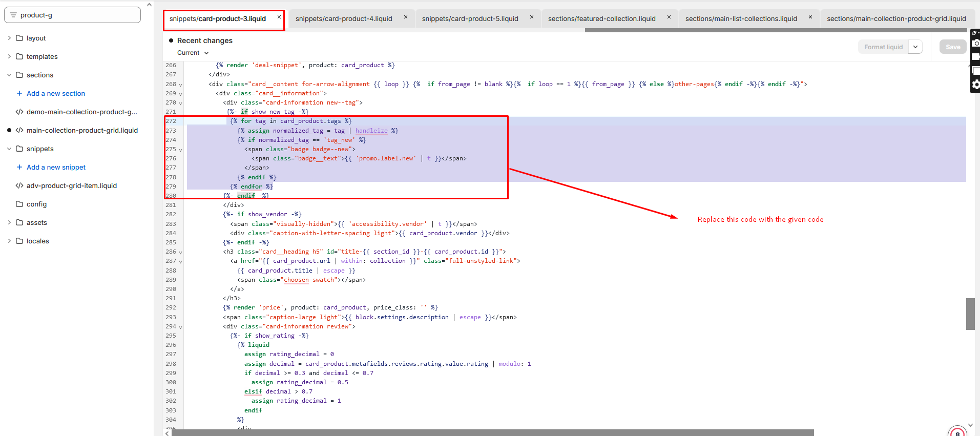This screenshot has height=436, width=980.
Task: Click Add a new snippet link
Action: 56,167
